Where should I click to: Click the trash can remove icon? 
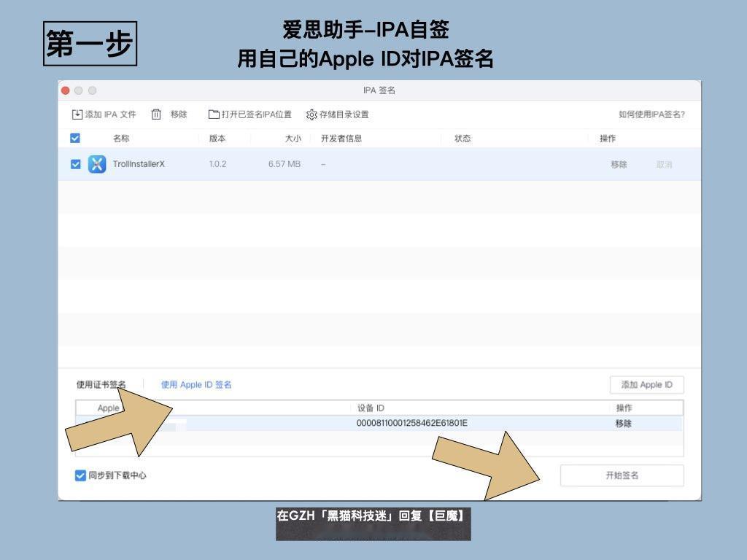click(156, 114)
